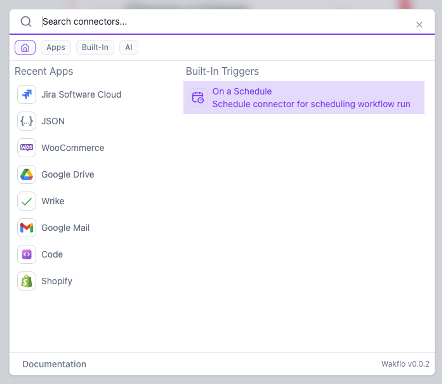Click the Google Mail envelope icon
Image resolution: width=442 pixels, height=384 pixels.
pos(26,228)
